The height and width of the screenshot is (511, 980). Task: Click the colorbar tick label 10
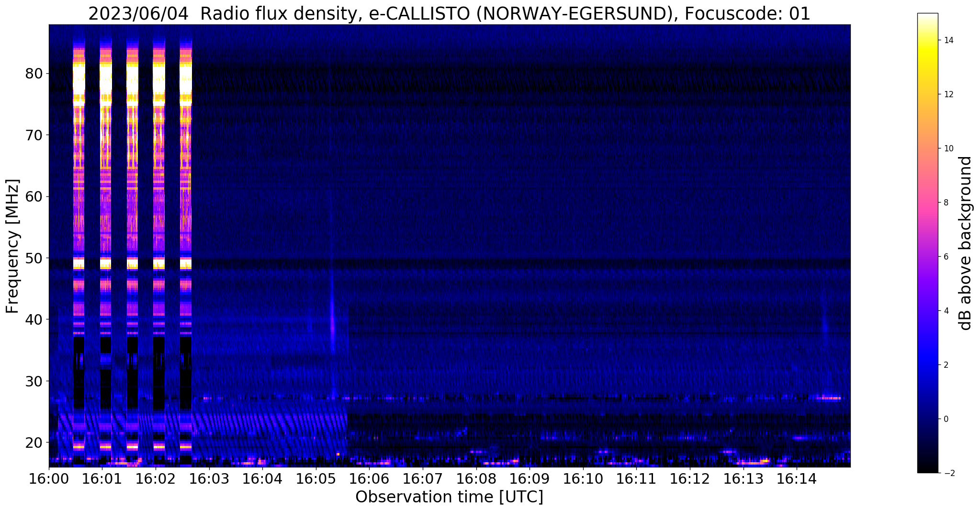948,148
